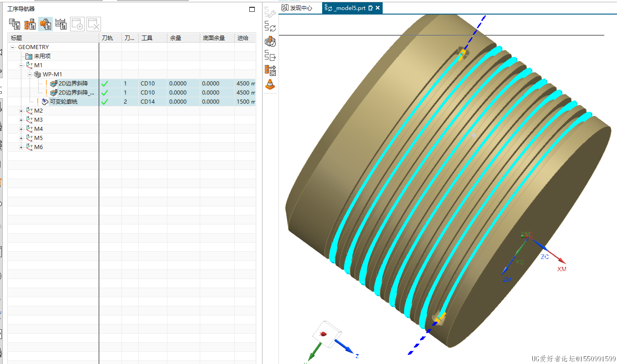Click green checkmark of 可变轮廓铣 row
The width and height of the screenshot is (617, 364).
click(x=105, y=102)
